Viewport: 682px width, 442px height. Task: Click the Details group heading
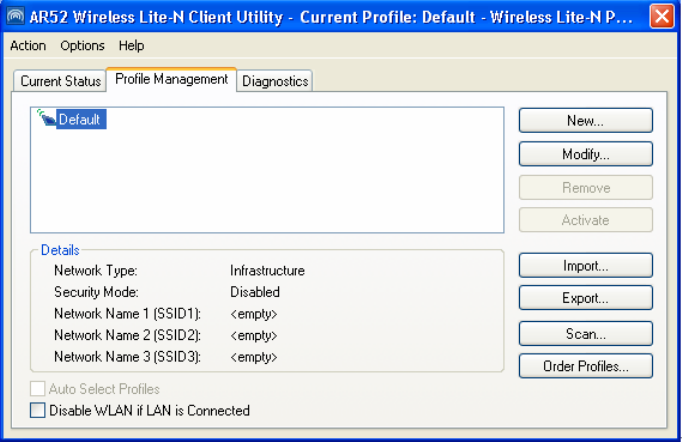[60, 250]
